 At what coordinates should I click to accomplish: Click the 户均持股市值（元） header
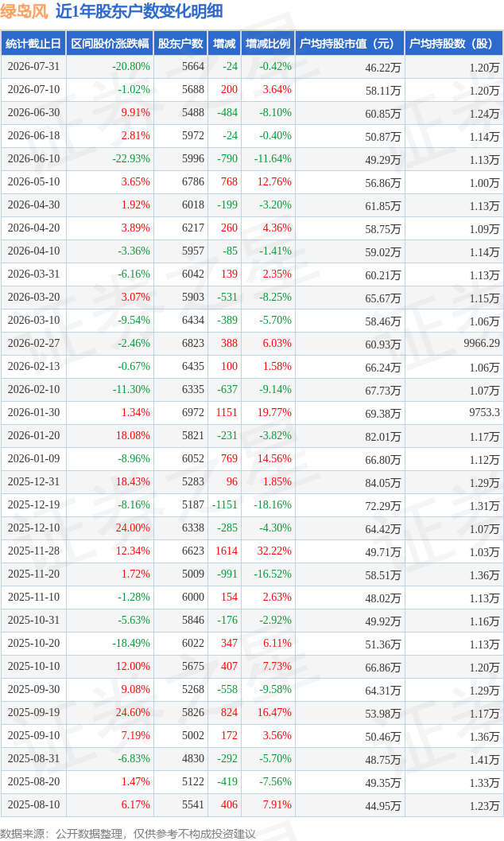[350, 44]
